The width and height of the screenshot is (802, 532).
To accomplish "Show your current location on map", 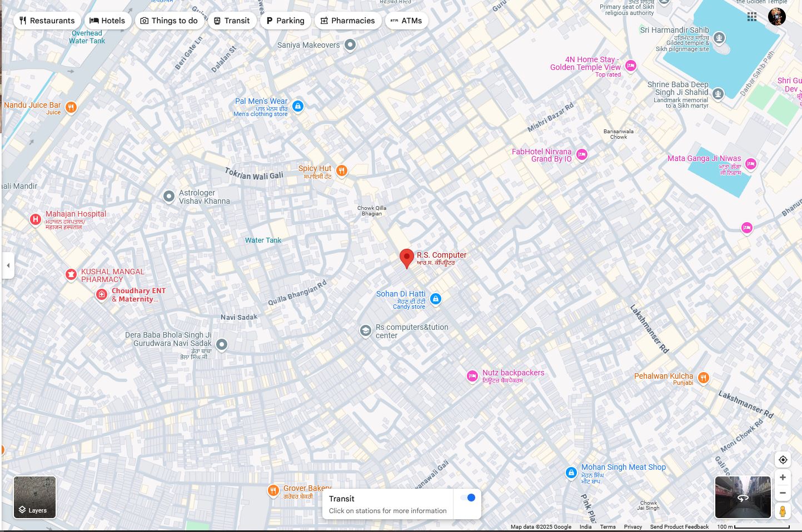I will (x=783, y=460).
